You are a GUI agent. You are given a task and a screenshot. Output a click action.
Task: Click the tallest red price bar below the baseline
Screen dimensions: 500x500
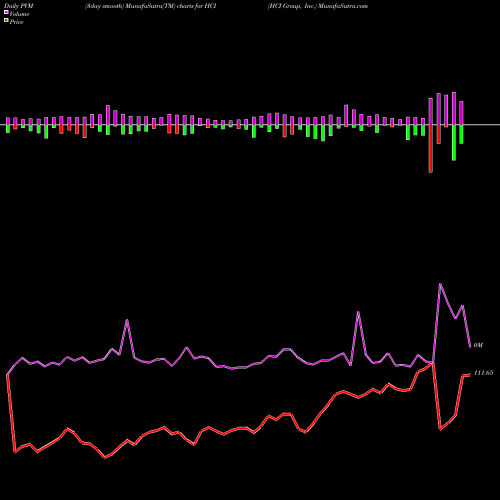coord(430,148)
